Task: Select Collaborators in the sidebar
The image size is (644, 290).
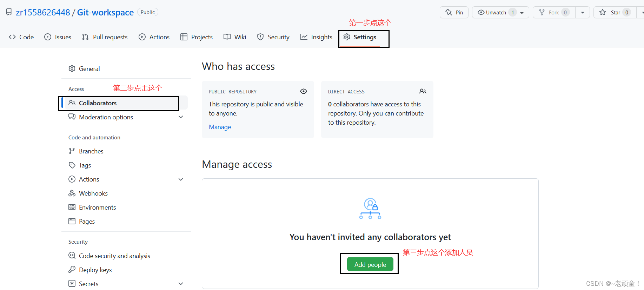Action: click(x=125, y=103)
